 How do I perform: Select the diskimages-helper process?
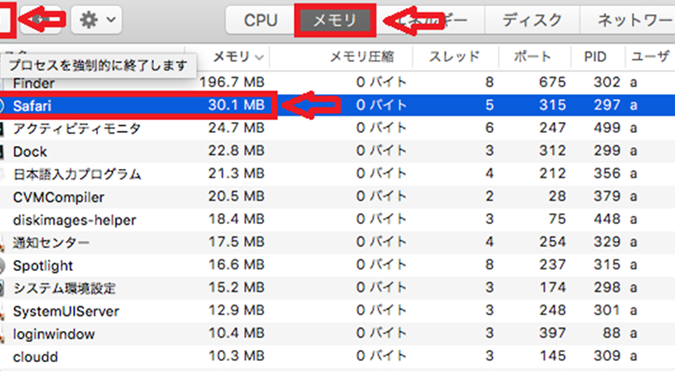[74, 220]
